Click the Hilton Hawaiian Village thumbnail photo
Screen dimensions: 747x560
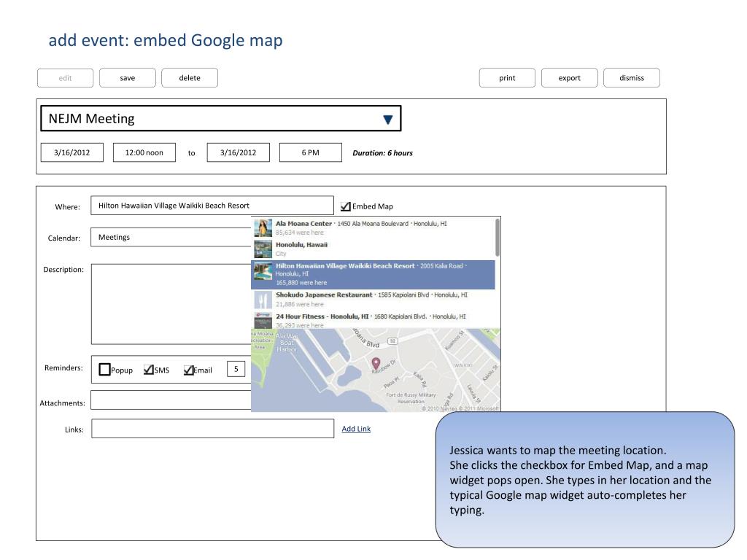[263, 271]
